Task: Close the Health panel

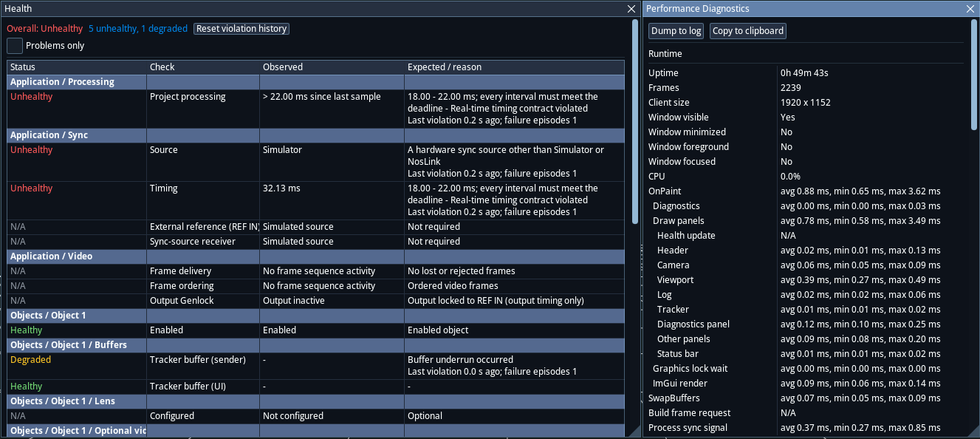Action: point(631,9)
